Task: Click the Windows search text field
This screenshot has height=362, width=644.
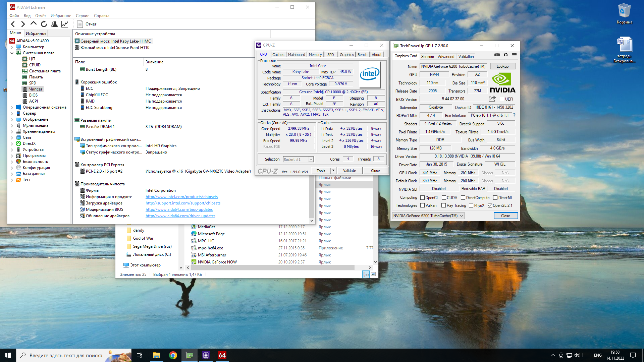Action: (66, 355)
